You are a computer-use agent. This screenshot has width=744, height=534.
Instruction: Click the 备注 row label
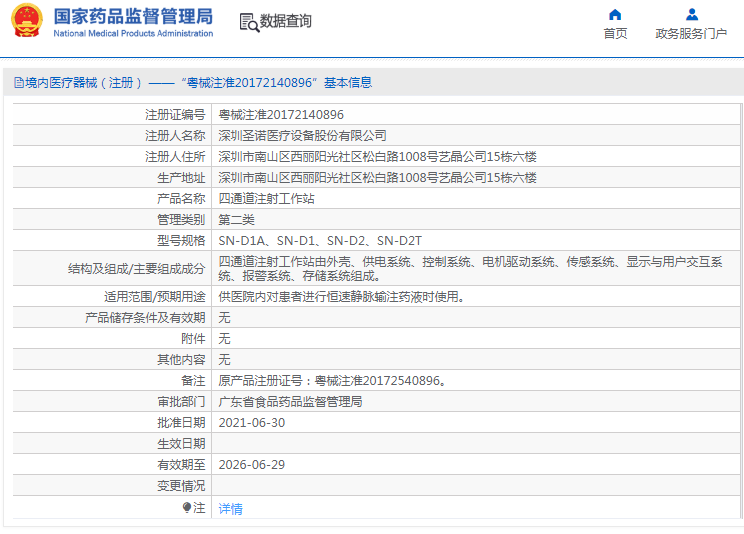[193, 381]
